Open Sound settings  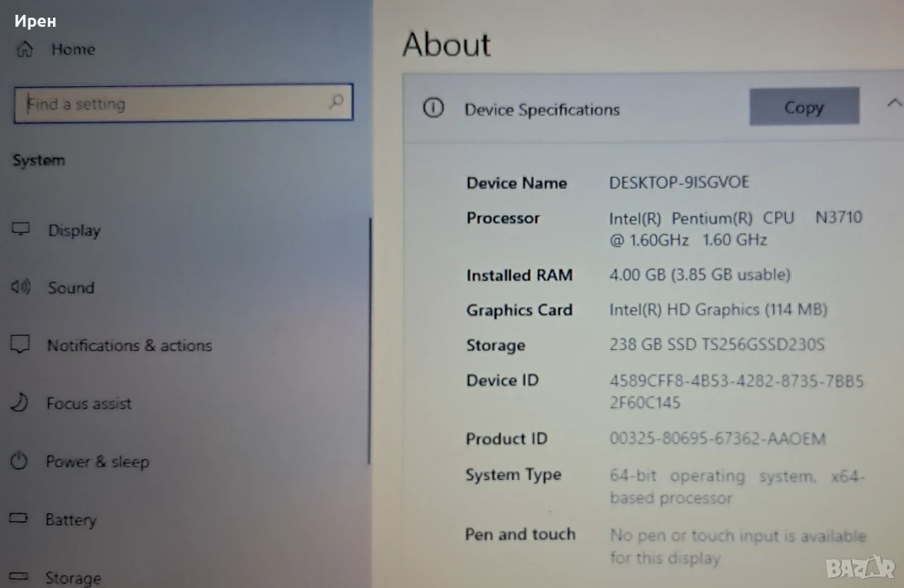(71, 287)
